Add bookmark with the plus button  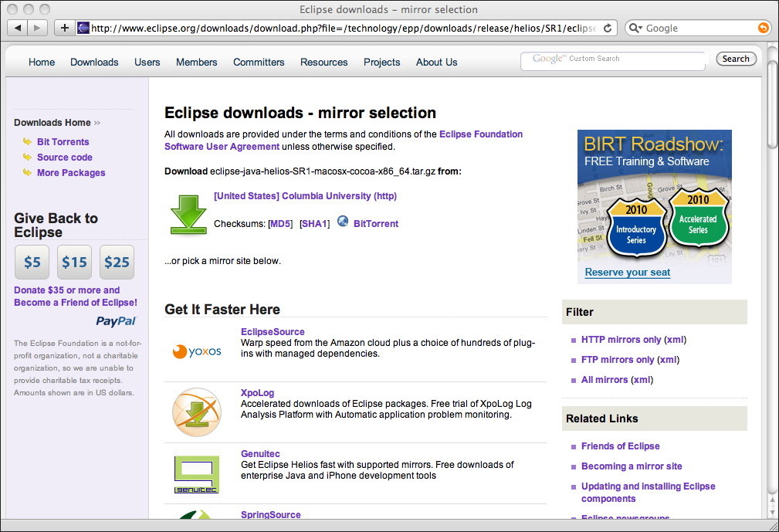pyautogui.click(x=65, y=29)
